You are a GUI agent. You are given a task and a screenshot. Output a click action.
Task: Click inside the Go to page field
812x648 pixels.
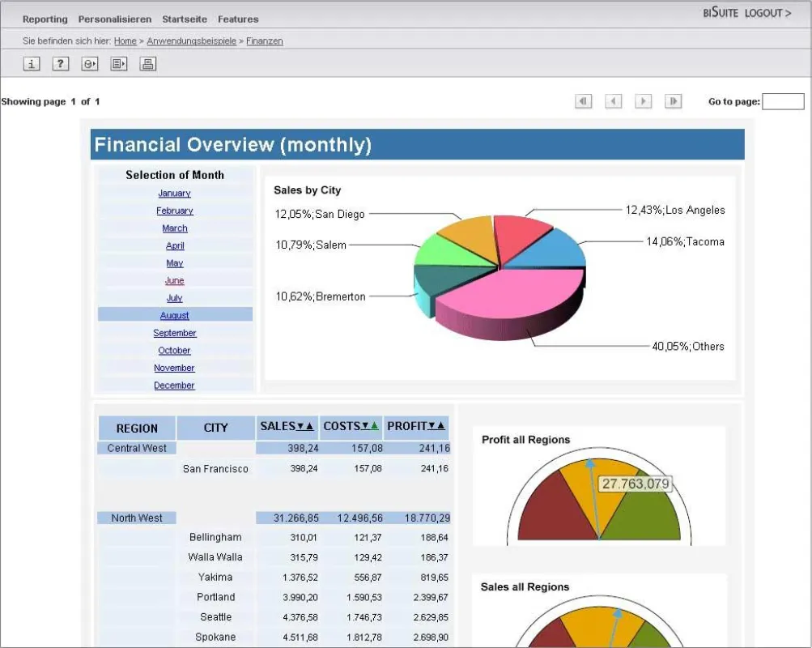783,101
